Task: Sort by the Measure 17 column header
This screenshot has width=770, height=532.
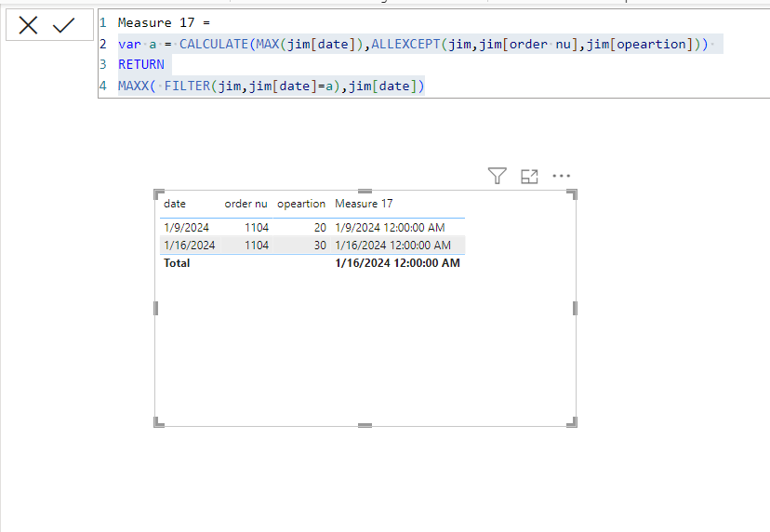Action: (x=364, y=204)
